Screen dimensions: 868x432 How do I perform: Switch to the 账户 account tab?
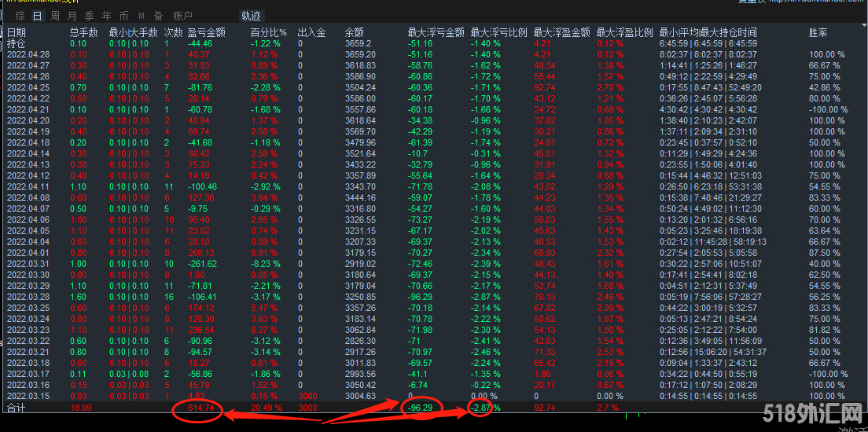(182, 16)
